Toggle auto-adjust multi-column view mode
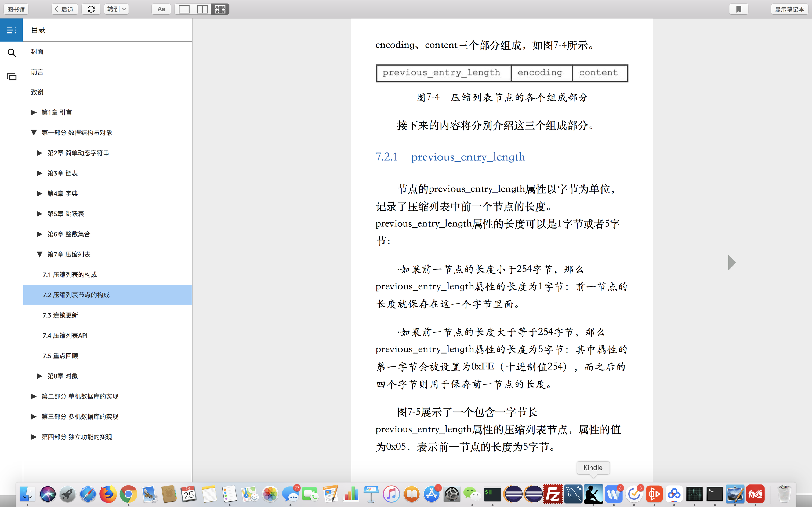Image resolution: width=812 pixels, height=507 pixels. [x=220, y=9]
